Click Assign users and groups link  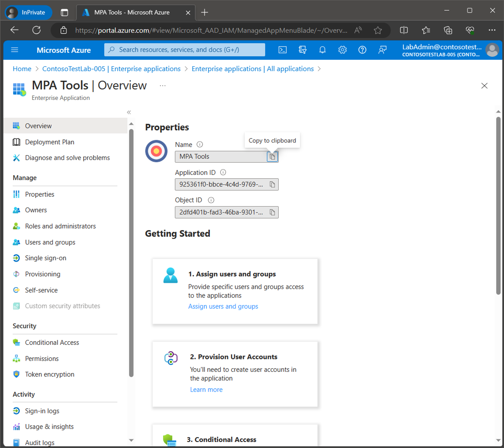[223, 306]
